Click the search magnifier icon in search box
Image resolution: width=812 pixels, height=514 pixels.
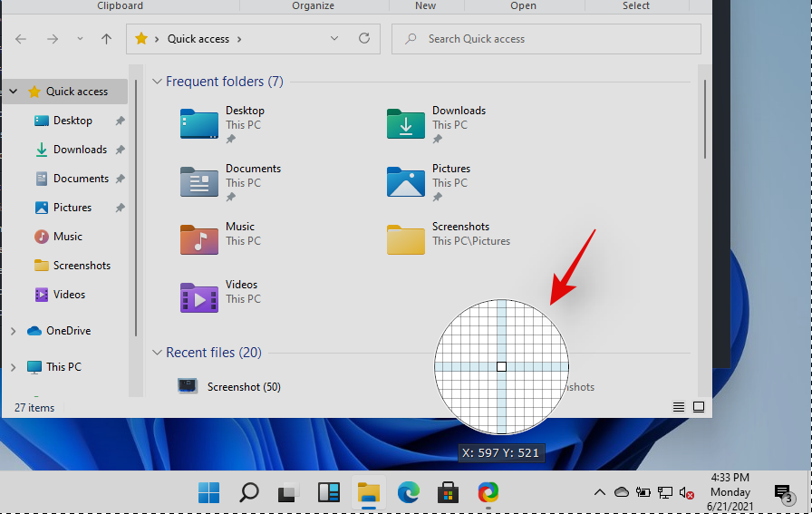click(x=411, y=39)
